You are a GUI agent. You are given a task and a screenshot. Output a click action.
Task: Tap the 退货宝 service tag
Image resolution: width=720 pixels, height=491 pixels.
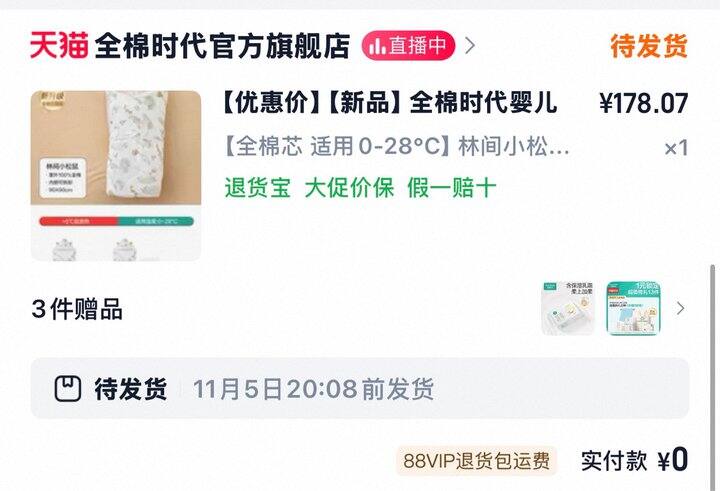(x=258, y=188)
